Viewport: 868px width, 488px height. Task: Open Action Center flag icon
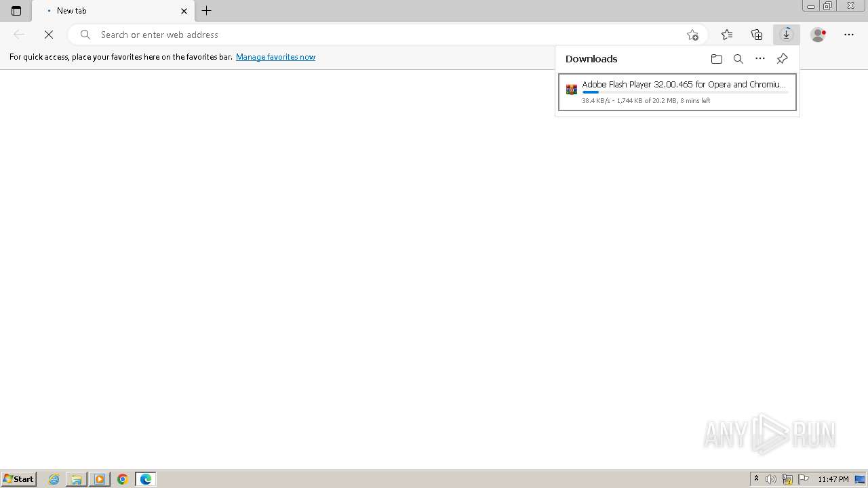[x=804, y=479]
